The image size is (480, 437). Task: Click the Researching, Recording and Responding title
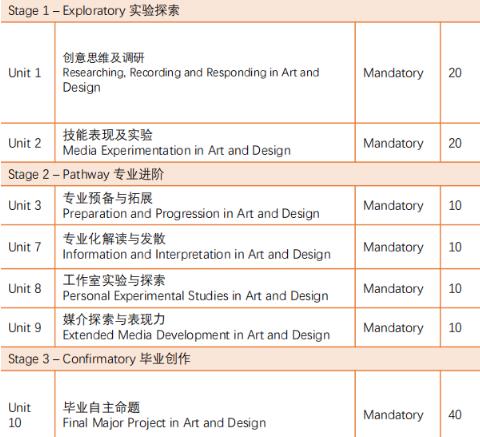click(191, 80)
